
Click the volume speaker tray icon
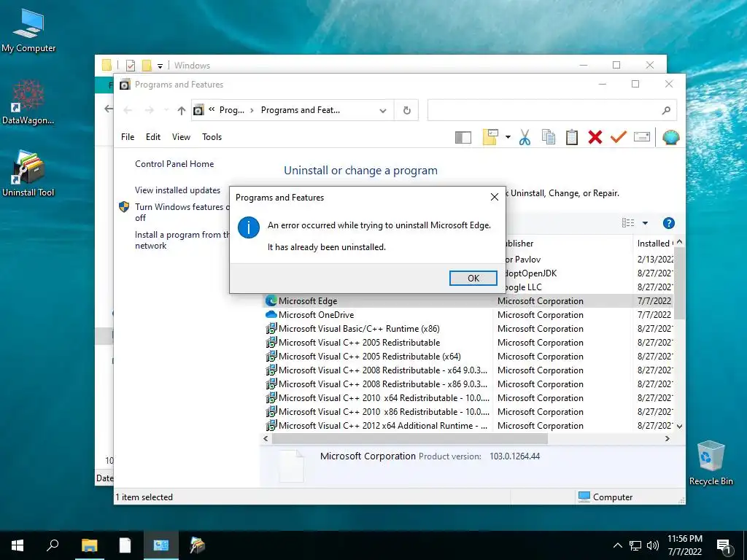652,545
